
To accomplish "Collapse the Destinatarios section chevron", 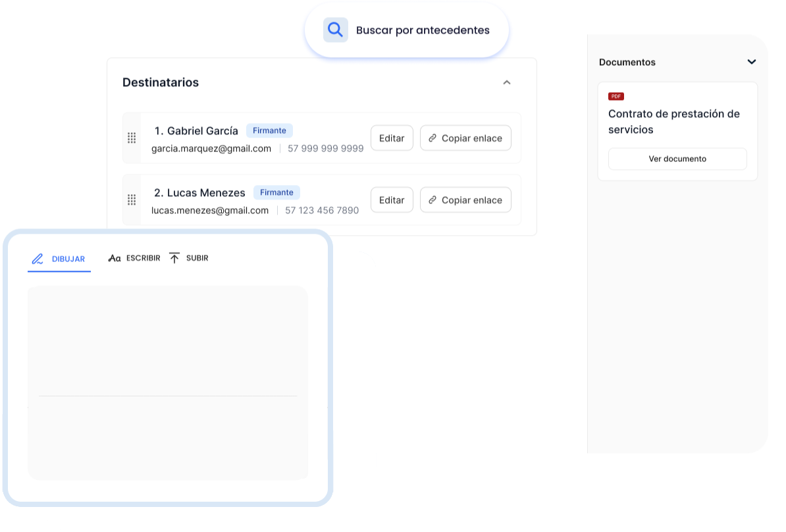I will click(506, 82).
